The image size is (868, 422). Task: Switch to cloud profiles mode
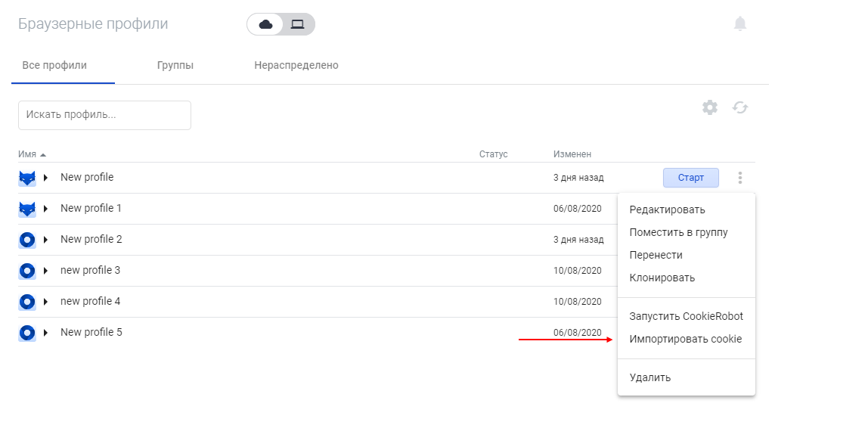pos(265,24)
